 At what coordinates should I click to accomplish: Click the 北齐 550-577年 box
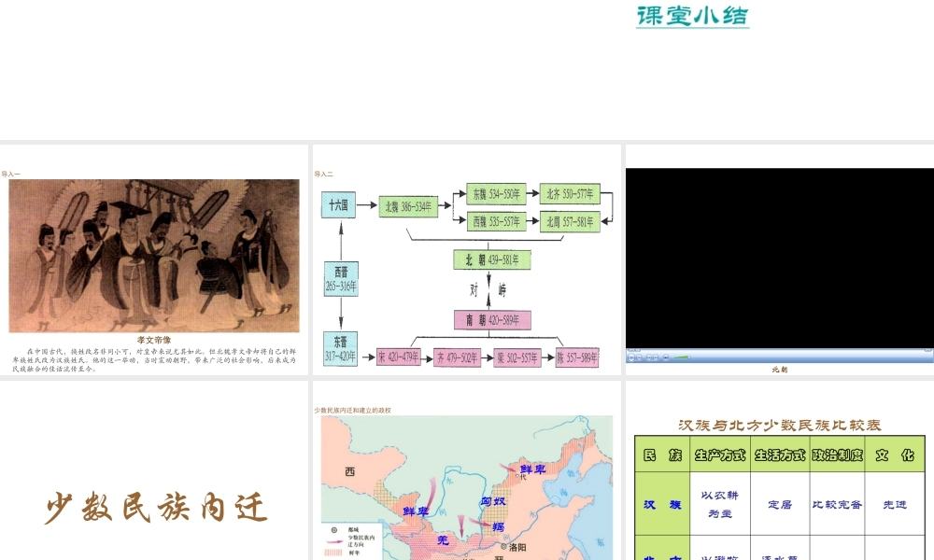(570, 194)
